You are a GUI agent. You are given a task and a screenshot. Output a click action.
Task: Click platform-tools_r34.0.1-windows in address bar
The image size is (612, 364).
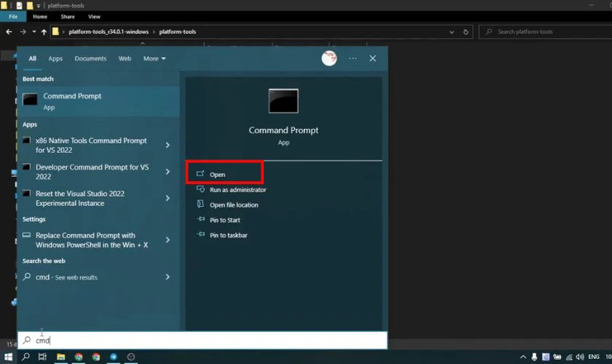109,31
